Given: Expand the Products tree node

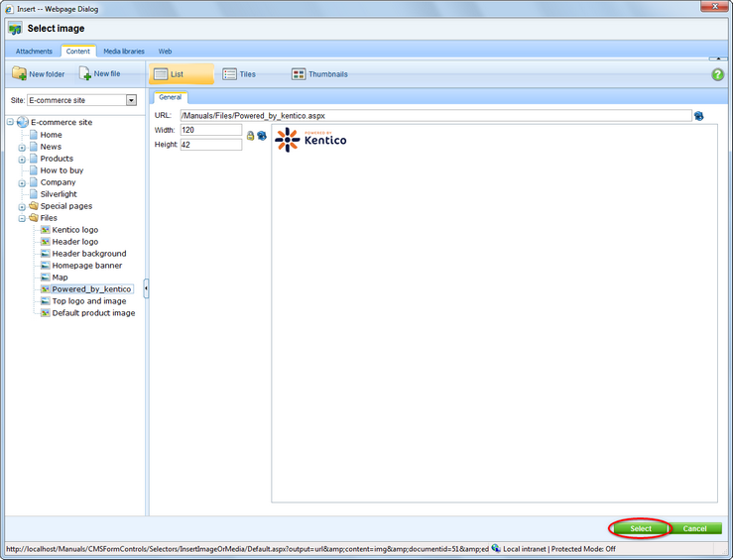Looking at the screenshot, I should (x=22, y=160).
